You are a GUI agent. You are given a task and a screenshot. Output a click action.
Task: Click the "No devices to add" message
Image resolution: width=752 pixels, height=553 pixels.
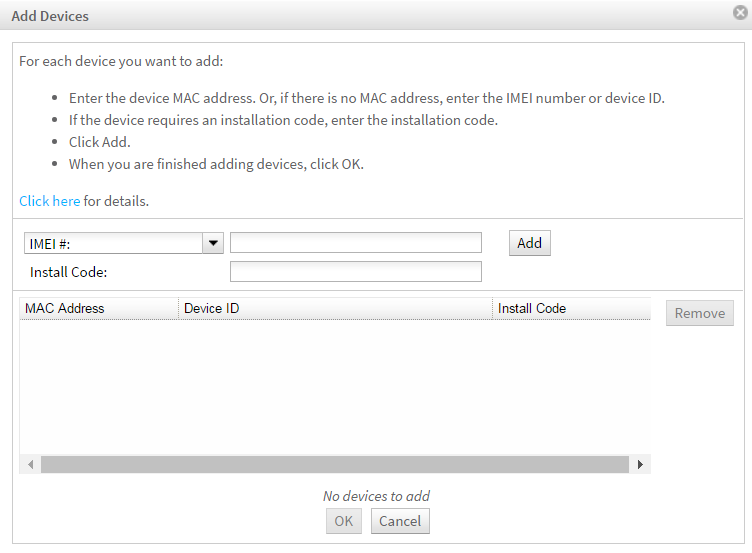pyautogui.click(x=376, y=496)
